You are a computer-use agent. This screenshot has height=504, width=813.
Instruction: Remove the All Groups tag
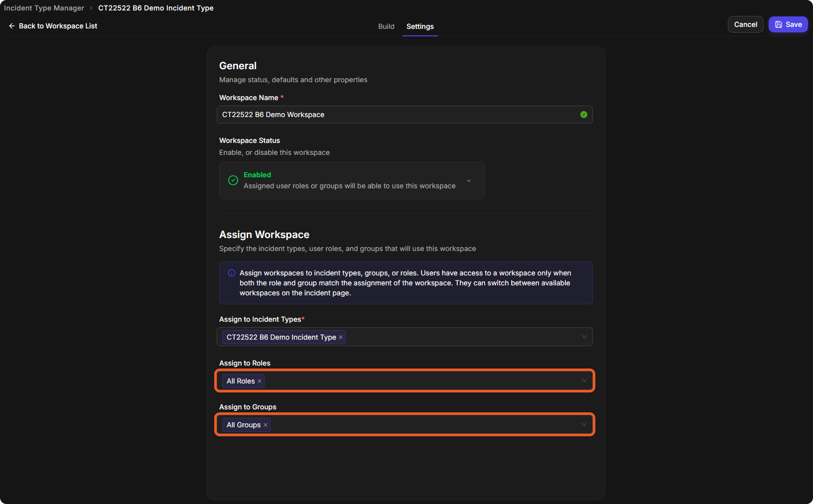click(266, 425)
